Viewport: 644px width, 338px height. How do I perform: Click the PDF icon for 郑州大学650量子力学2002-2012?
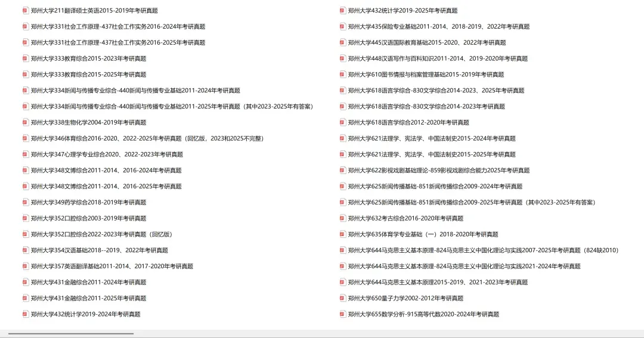coord(342,298)
